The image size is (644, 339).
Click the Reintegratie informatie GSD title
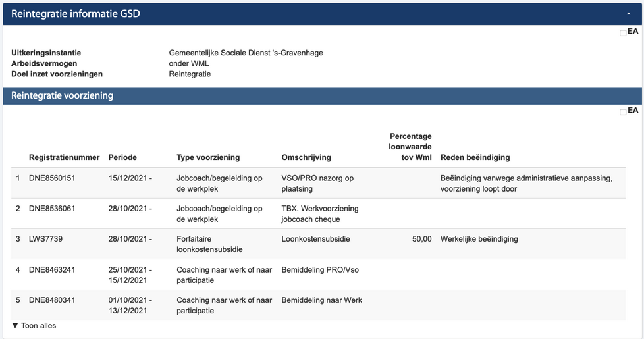pyautogui.click(x=76, y=14)
